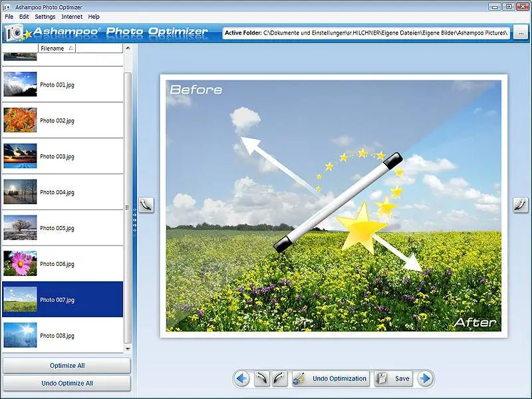Image resolution: width=532 pixels, height=399 pixels.
Task: Select Photo 008.jpg blue sun thumbnail
Action: [x=20, y=335]
